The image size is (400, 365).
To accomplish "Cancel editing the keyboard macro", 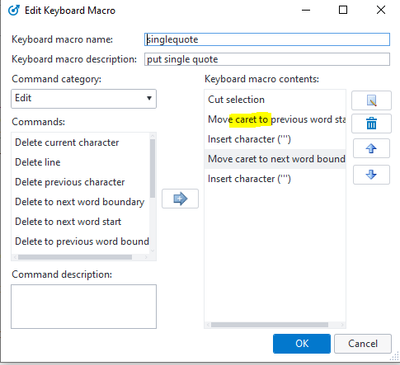I will pyautogui.click(x=363, y=344).
